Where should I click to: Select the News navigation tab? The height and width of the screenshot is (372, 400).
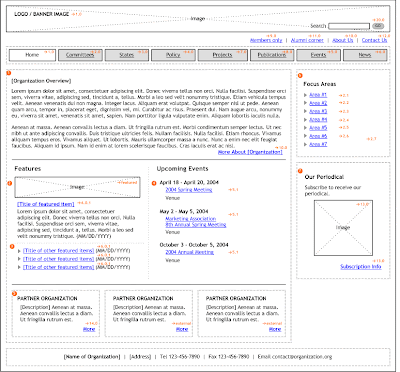point(365,55)
